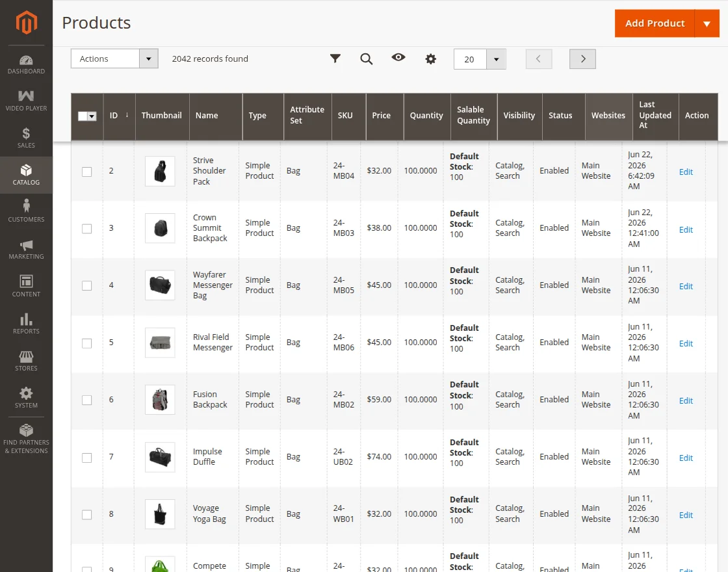728x572 pixels.
Task: Click the SKU cell 24-MB04
Action: pyautogui.click(x=344, y=170)
